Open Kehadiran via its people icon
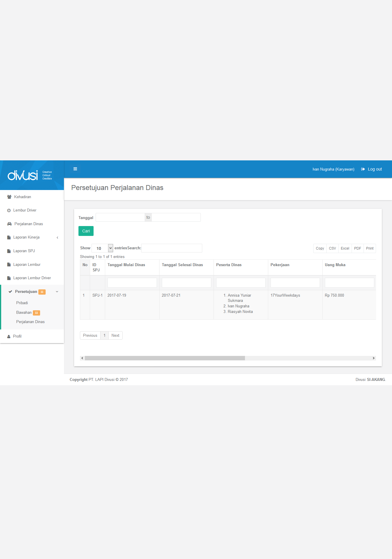 (9, 197)
